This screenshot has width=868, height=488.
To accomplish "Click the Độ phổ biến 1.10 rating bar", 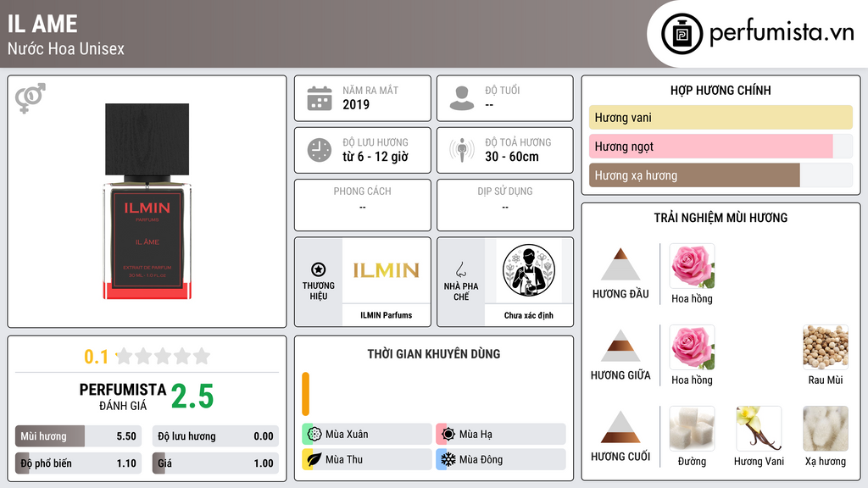I will coord(78,463).
